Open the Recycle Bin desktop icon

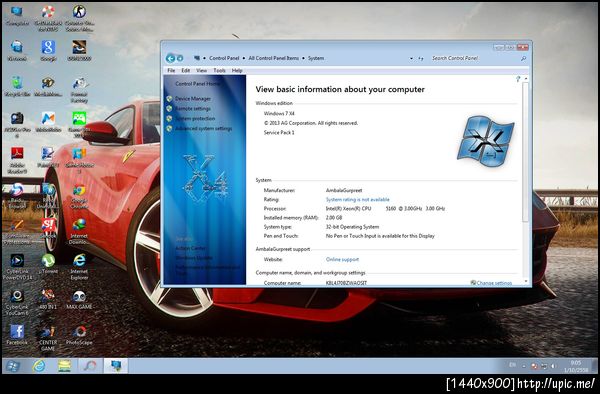pyautogui.click(x=17, y=86)
